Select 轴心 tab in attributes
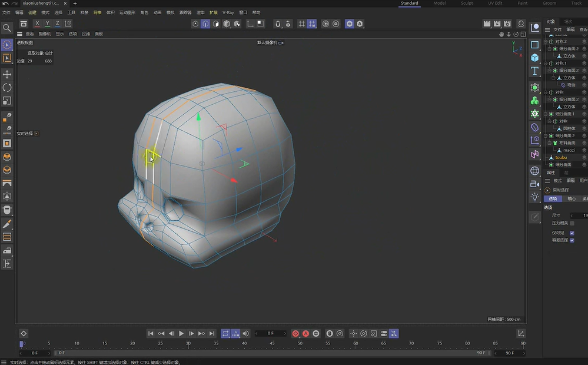Image resolution: width=588 pixels, height=365 pixels. pos(571,199)
